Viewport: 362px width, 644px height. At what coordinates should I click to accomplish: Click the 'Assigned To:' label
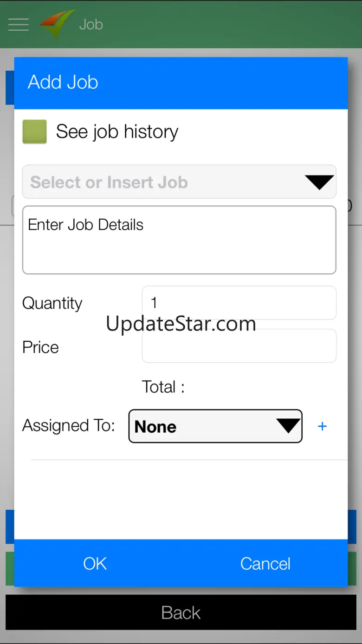point(69,425)
